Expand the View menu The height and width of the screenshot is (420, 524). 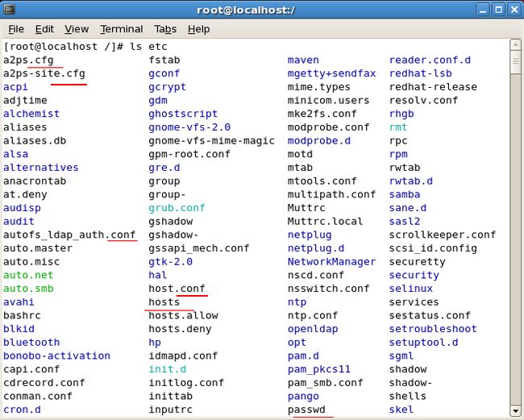tap(77, 29)
